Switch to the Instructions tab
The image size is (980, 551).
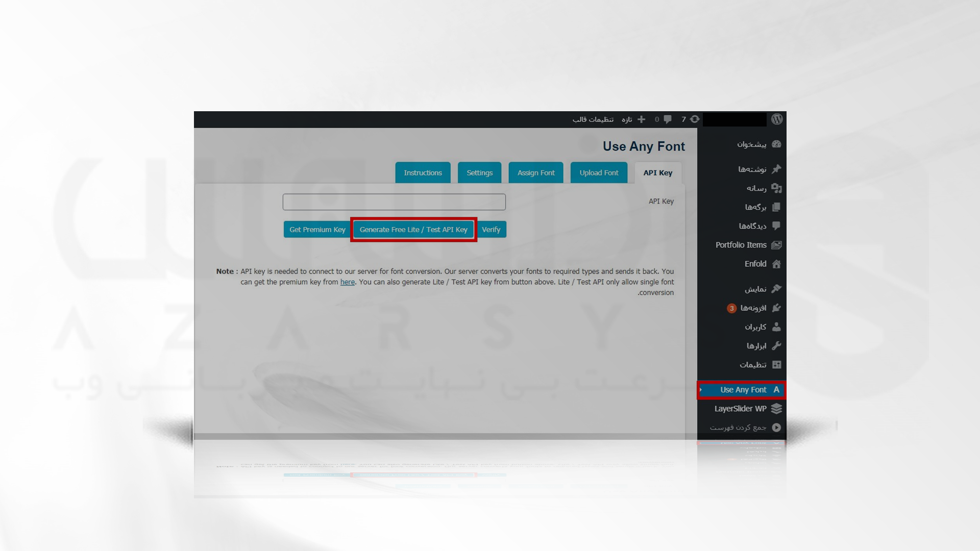click(x=423, y=172)
